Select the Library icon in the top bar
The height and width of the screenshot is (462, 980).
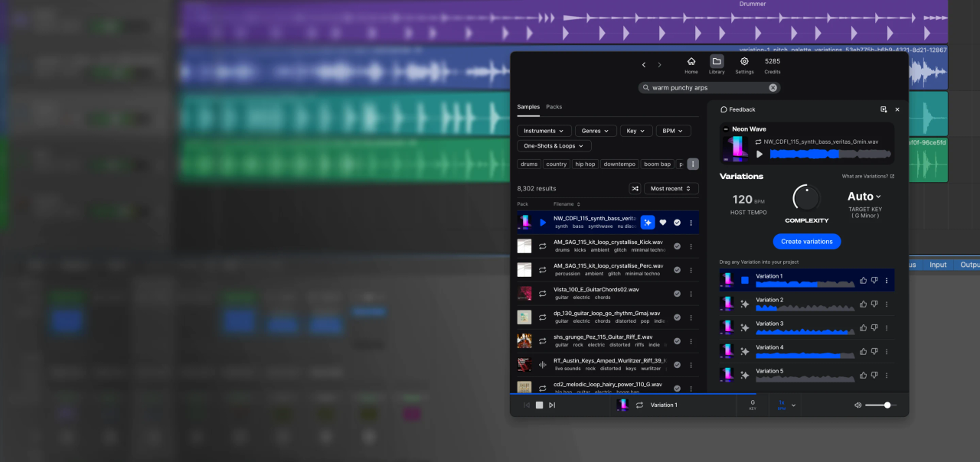click(x=717, y=65)
